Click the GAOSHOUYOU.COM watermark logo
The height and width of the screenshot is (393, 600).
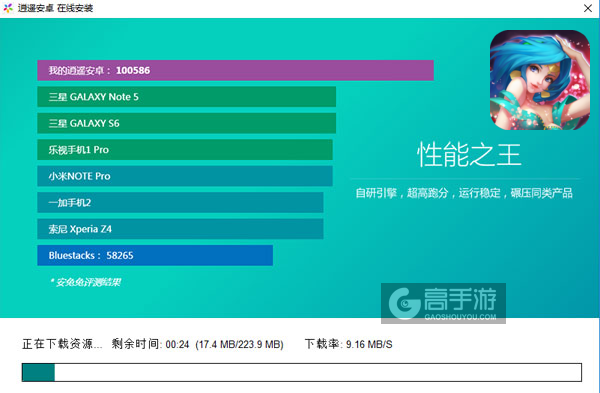click(x=443, y=303)
